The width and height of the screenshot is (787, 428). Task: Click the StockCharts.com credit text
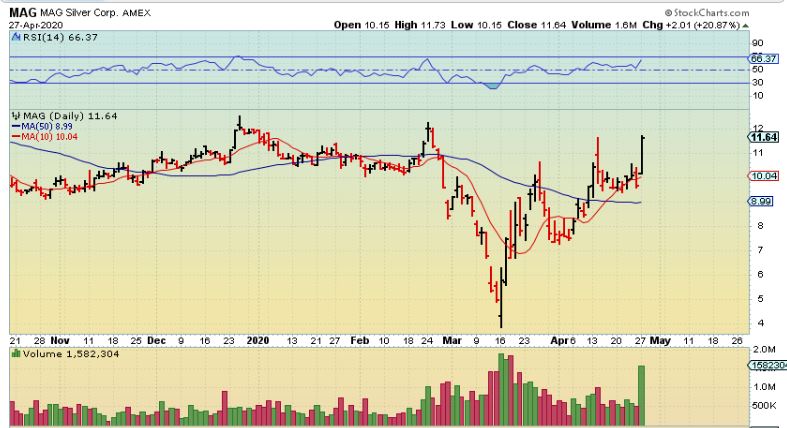(707, 13)
